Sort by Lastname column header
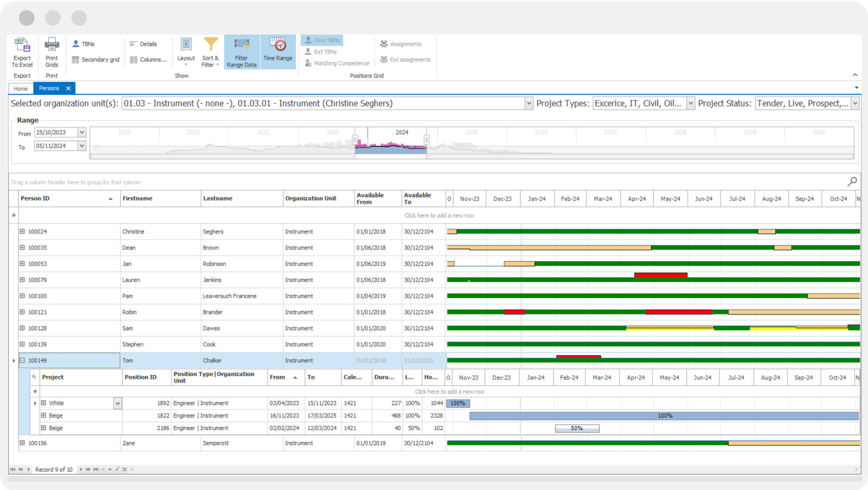This screenshot has height=490, width=868. click(242, 198)
